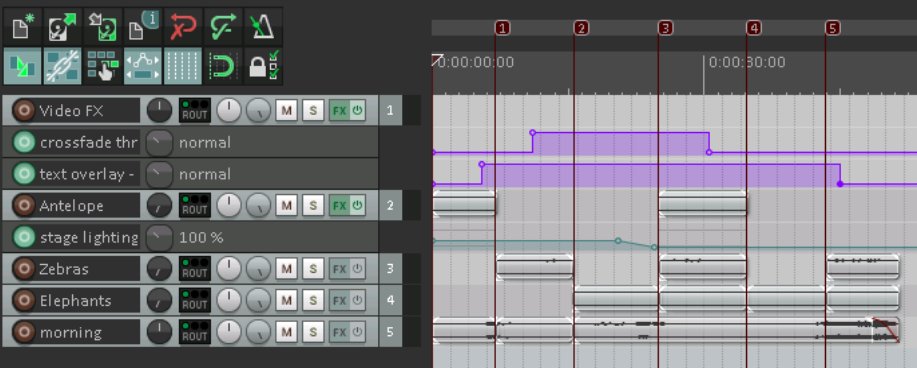Mute the Antelope track
The width and height of the screenshot is (917, 368).
coord(286,205)
